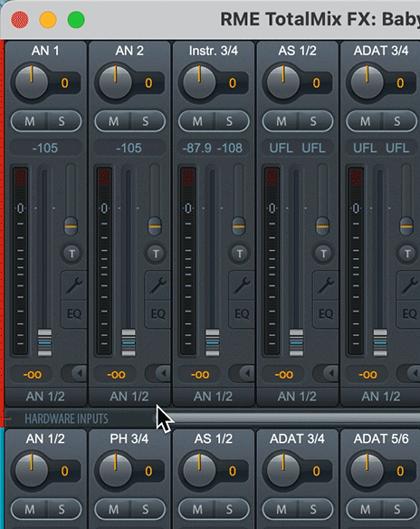Select the Instr. 3/4 channel name label
This screenshot has height=529, width=420.
[214, 51]
